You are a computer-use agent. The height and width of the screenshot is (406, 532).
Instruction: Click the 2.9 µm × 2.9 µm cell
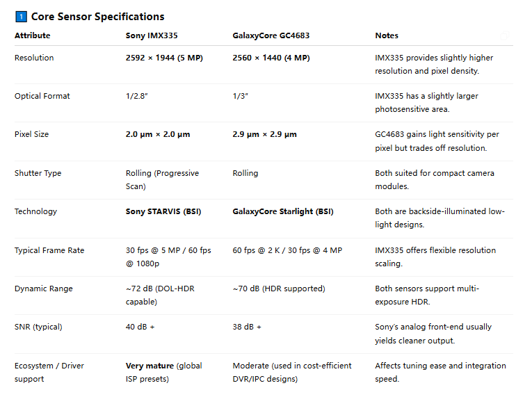(x=265, y=134)
